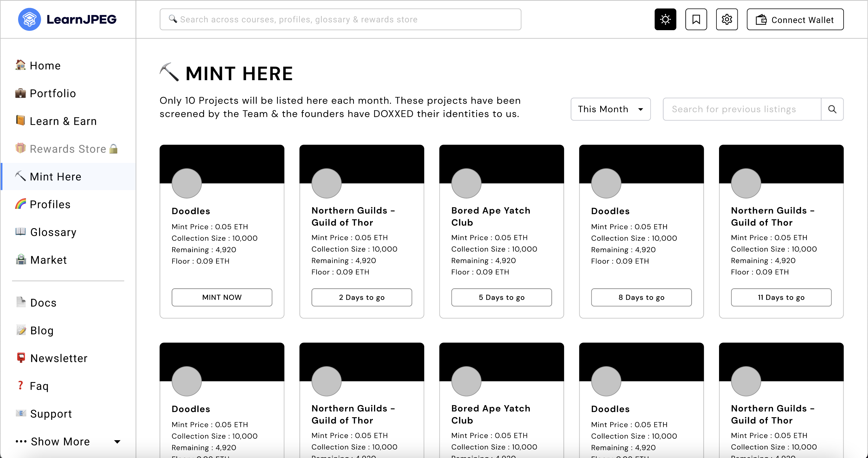868x458 pixels.
Task: Open the Faq sidebar link
Action: tap(68, 386)
